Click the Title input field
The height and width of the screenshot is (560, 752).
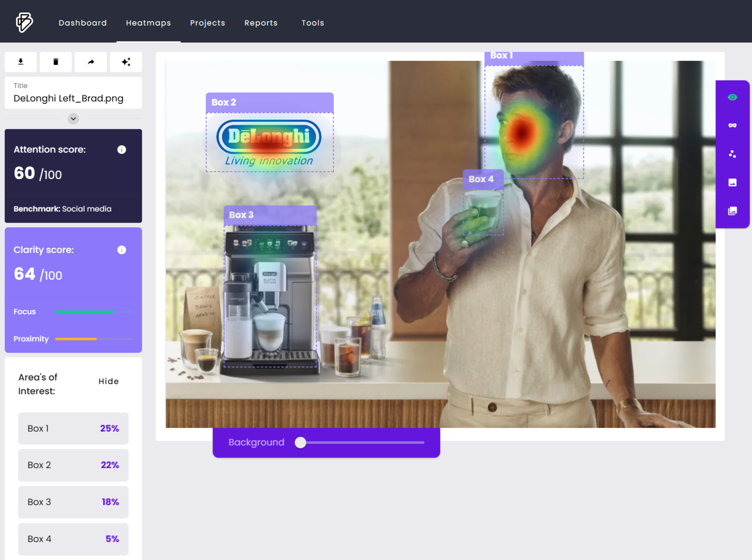(x=73, y=98)
